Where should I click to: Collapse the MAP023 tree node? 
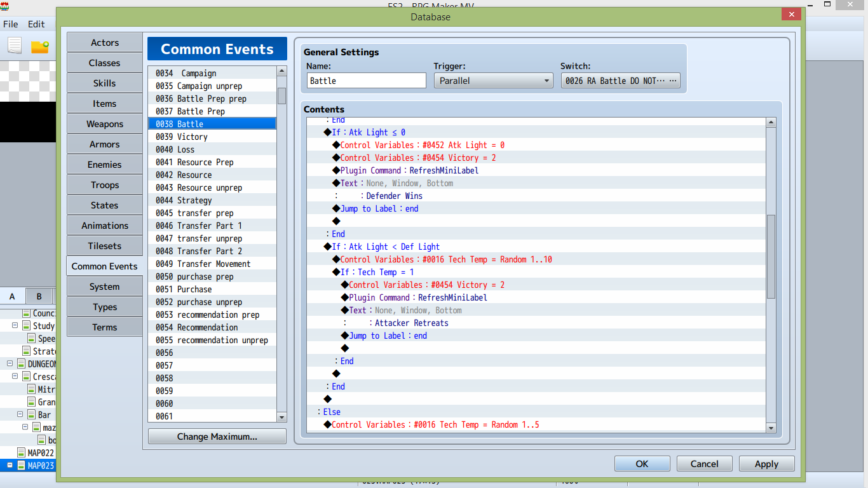click(10, 466)
